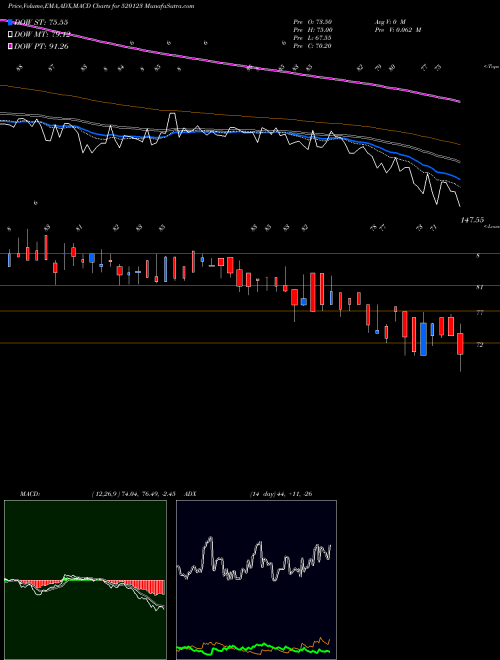Click the 147.55 price label

(x=472, y=220)
